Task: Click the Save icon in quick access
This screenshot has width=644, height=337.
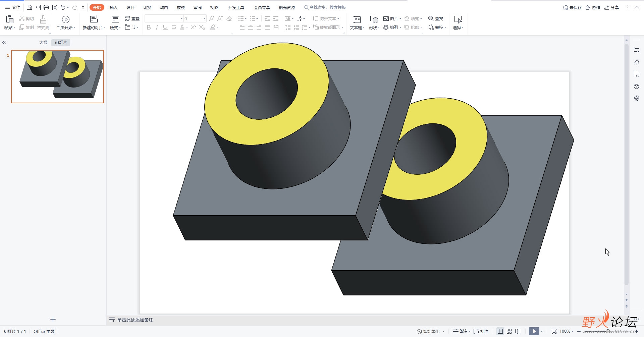Action: [x=29, y=7]
